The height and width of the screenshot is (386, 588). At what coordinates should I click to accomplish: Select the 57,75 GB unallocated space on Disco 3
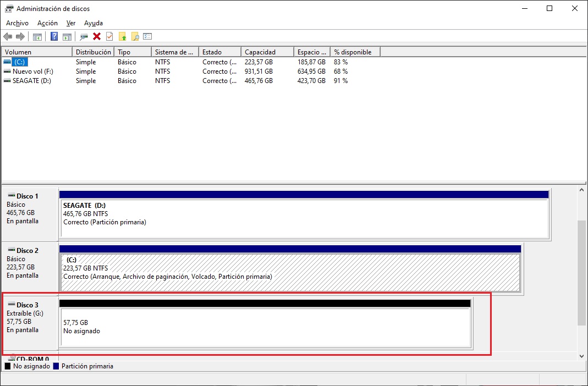[x=265, y=327]
